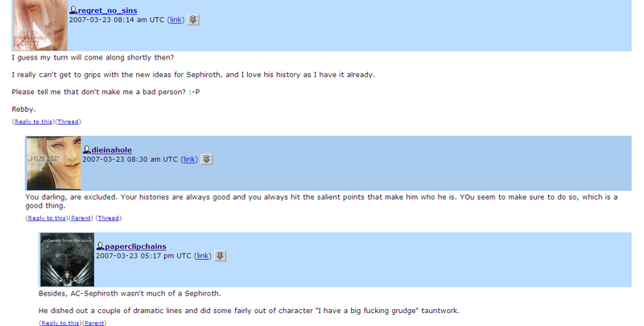Open paperclipchains username link
Viewport: 644px width, 326px height.
pyautogui.click(x=135, y=246)
